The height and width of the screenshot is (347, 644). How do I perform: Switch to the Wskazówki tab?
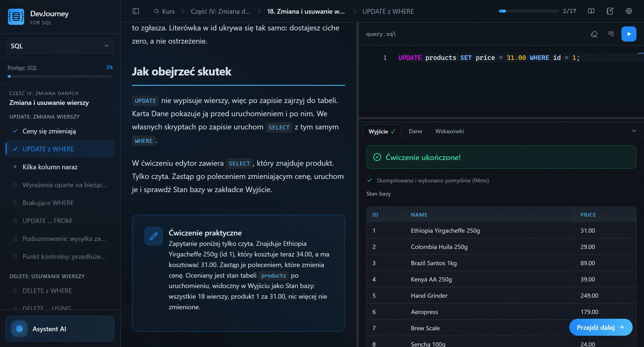click(449, 131)
